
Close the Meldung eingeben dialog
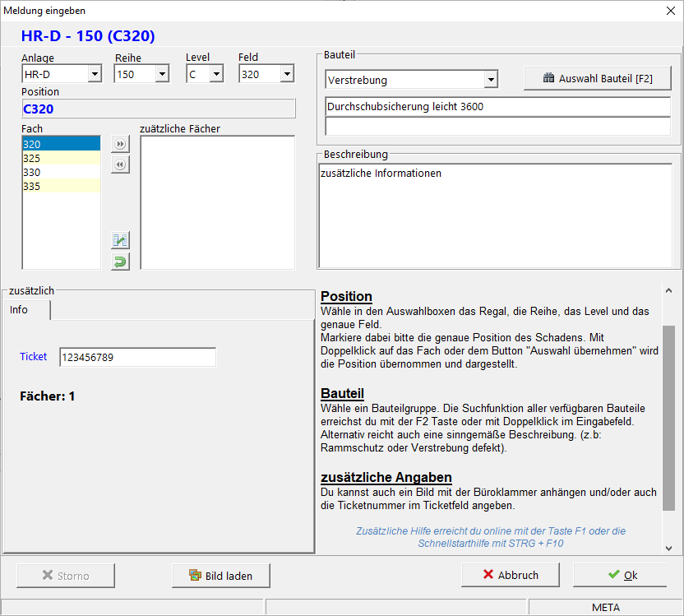668,11
